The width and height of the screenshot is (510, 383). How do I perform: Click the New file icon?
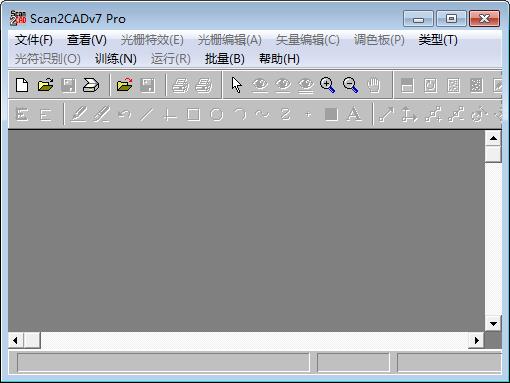(x=22, y=85)
